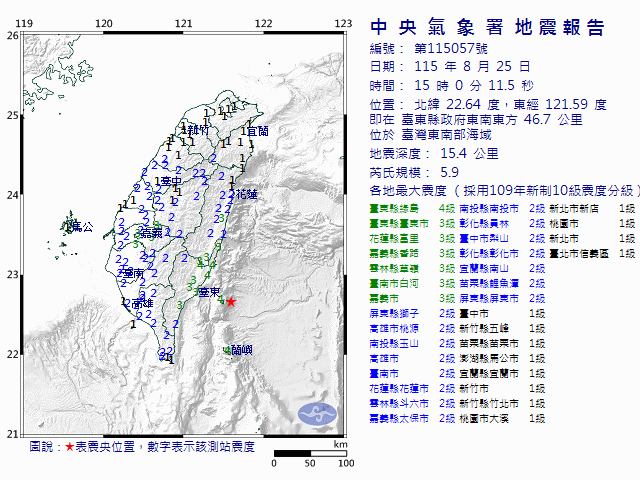Screen dimensions: 640x480
Task: Click text 位於 臺灣東南部海域
Action: (x=431, y=135)
